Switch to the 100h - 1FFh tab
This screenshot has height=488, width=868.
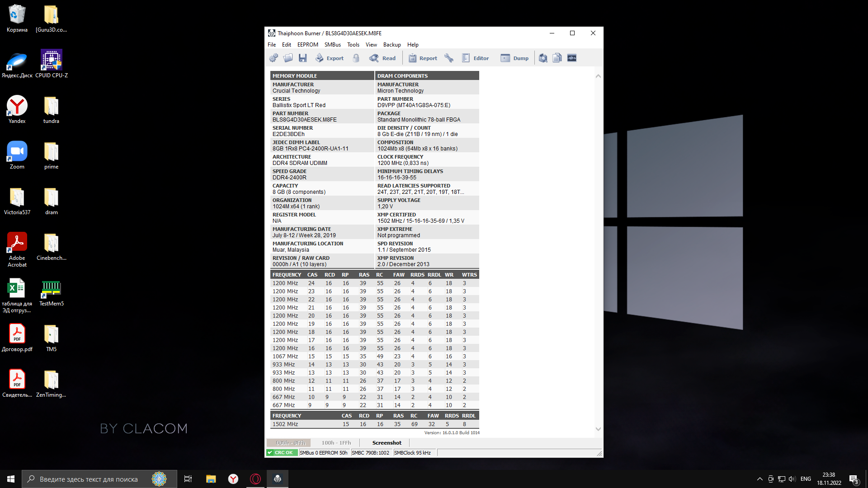(x=336, y=443)
